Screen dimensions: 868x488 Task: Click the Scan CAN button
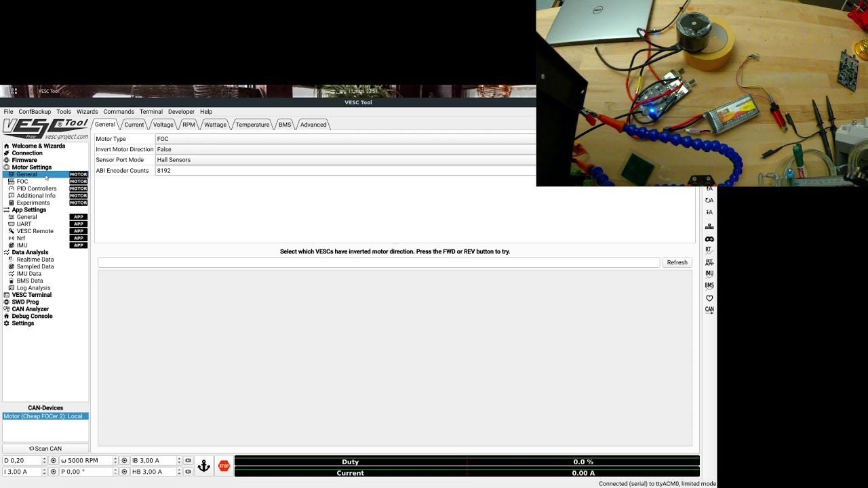(x=45, y=449)
